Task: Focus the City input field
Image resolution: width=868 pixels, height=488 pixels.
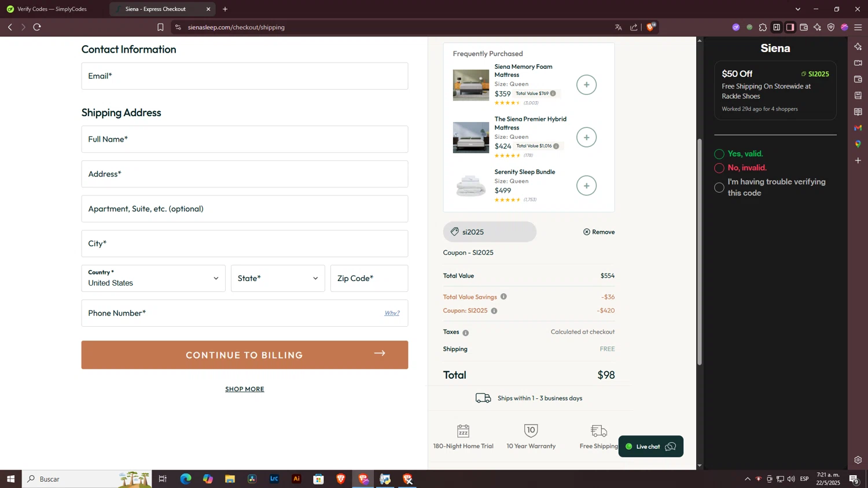Action: point(245,243)
